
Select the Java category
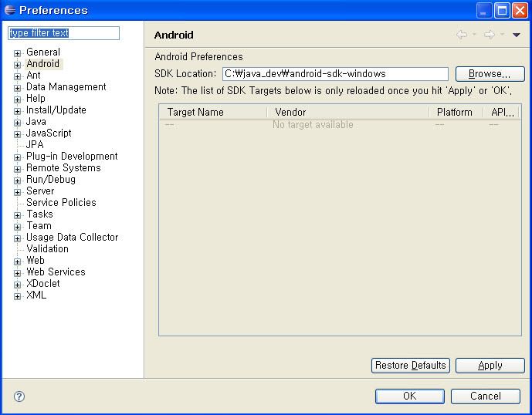click(x=36, y=121)
